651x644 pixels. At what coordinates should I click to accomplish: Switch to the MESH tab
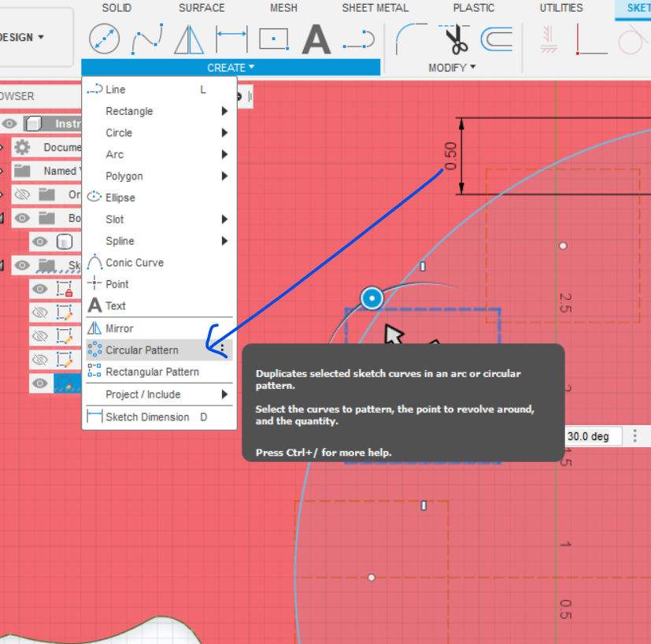point(284,8)
